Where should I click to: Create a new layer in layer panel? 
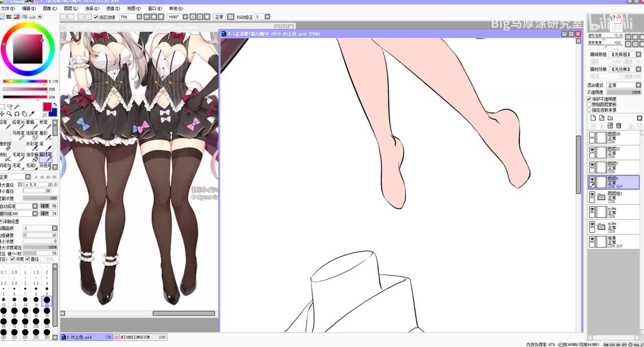[x=593, y=118]
